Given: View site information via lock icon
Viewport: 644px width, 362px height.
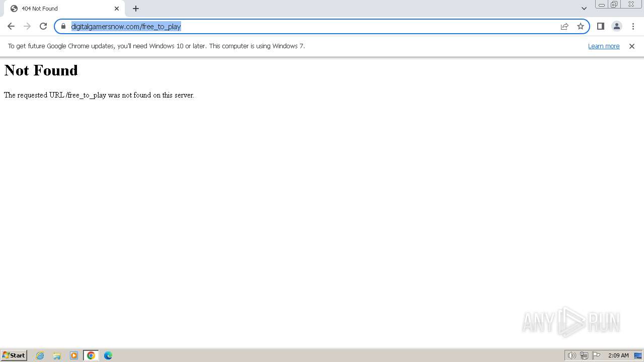Looking at the screenshot, I should click(63, 26).
